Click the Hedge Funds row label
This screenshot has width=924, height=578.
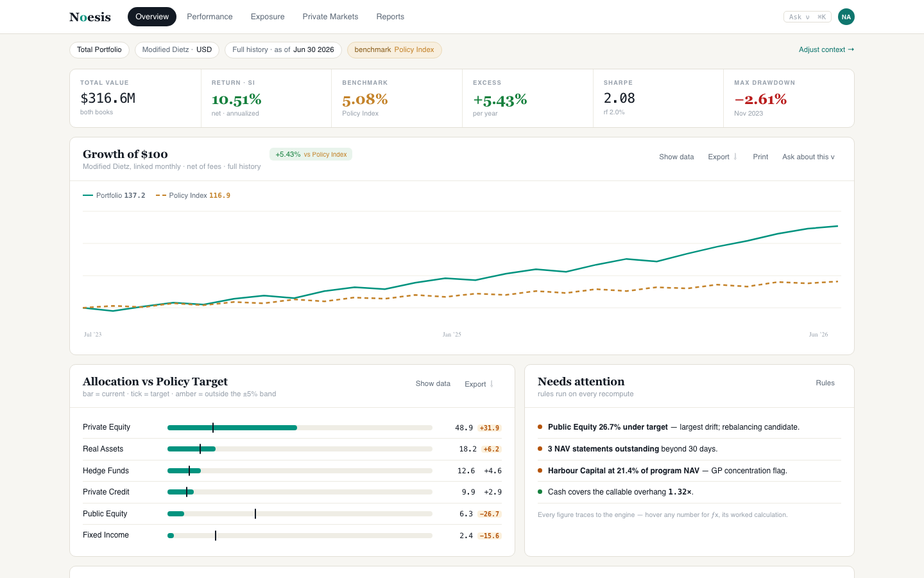[x=106, y=471]
